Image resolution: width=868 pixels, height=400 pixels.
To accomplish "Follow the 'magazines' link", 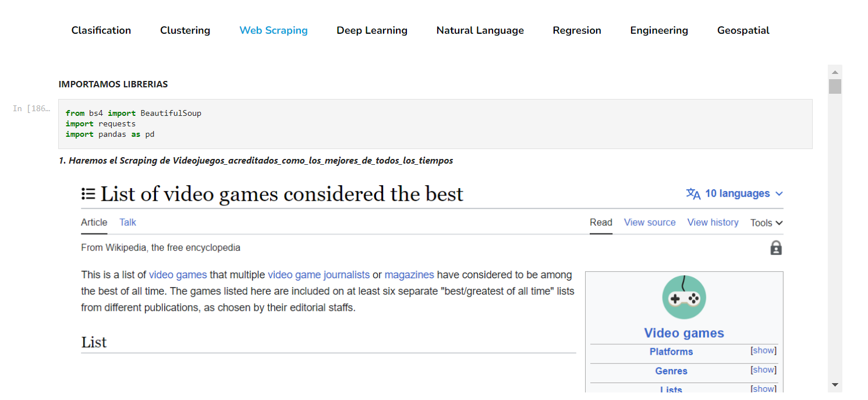I will coord(409,275).
